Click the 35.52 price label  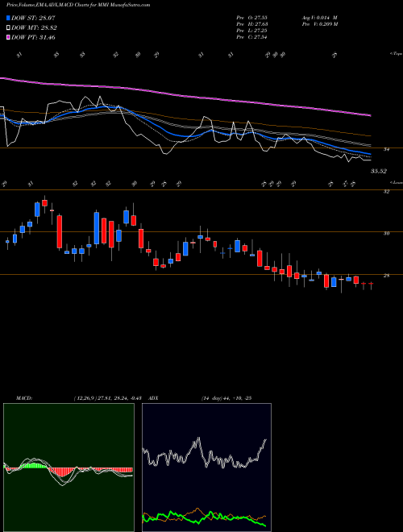pos(379,172)
